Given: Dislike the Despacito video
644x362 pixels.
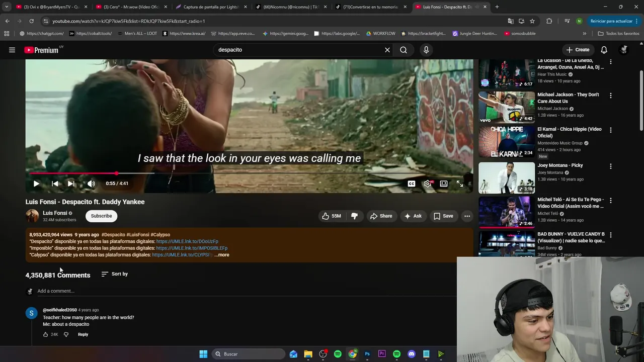Looking at the screenshot, I should coord(354,216).
